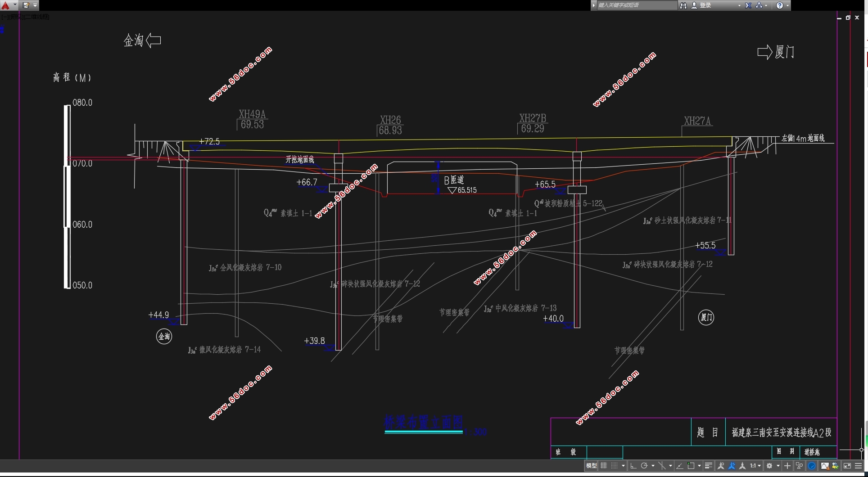Open the 1:1 annotation scale list
This screenshot has height=477, width=868.
pyautogui.click(x=755, y=466)
